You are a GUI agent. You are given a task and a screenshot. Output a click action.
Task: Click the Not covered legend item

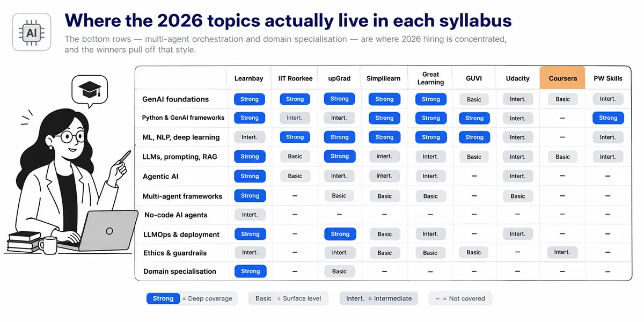coord(460,298)
